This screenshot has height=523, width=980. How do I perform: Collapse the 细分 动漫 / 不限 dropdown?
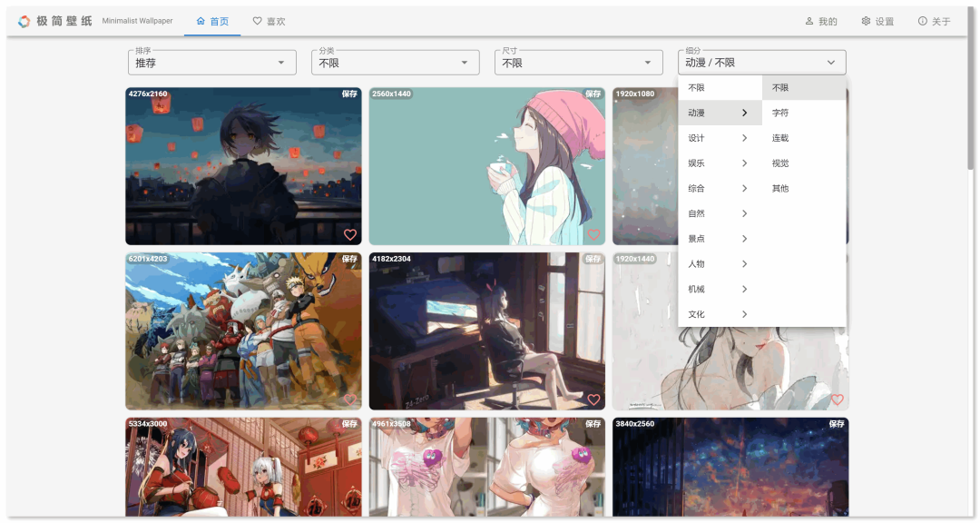pos(762,63)
